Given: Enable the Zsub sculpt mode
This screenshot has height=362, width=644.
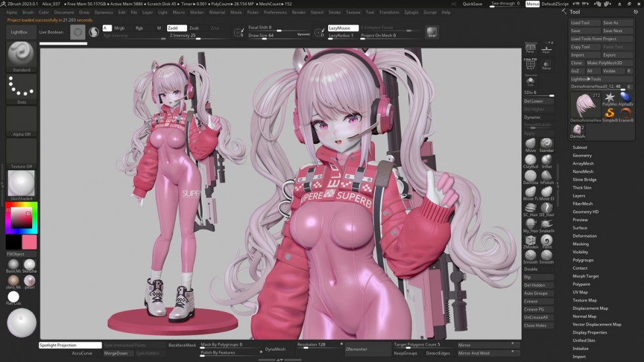Looking at the screenshot, I should pyautogui.click(x=194, y=28).
